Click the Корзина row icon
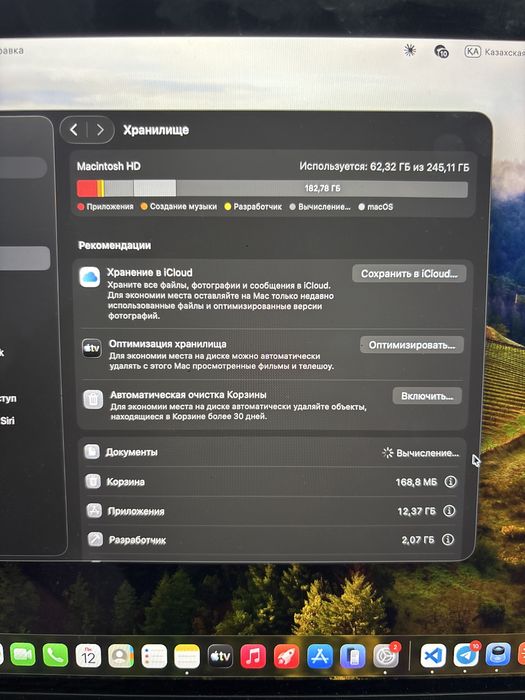This screenshot has width=525, height=700. pos(93,481)
